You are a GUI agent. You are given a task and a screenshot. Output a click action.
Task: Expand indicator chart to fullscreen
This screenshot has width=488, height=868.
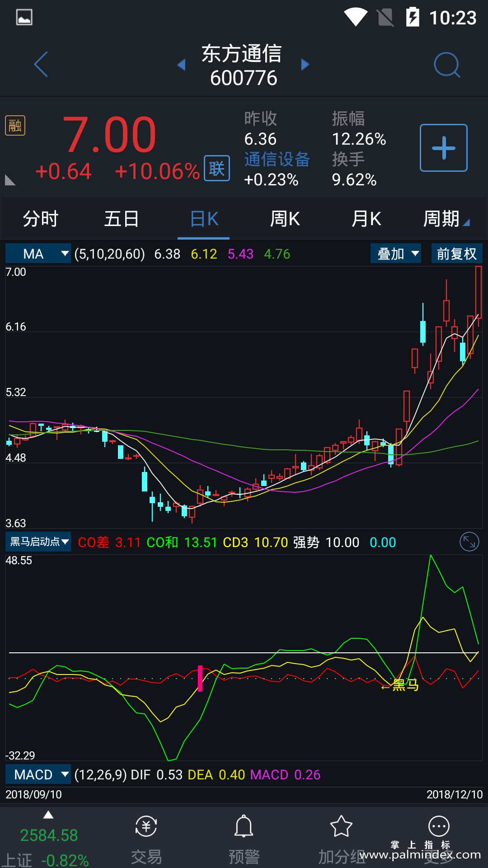(469, 542)
